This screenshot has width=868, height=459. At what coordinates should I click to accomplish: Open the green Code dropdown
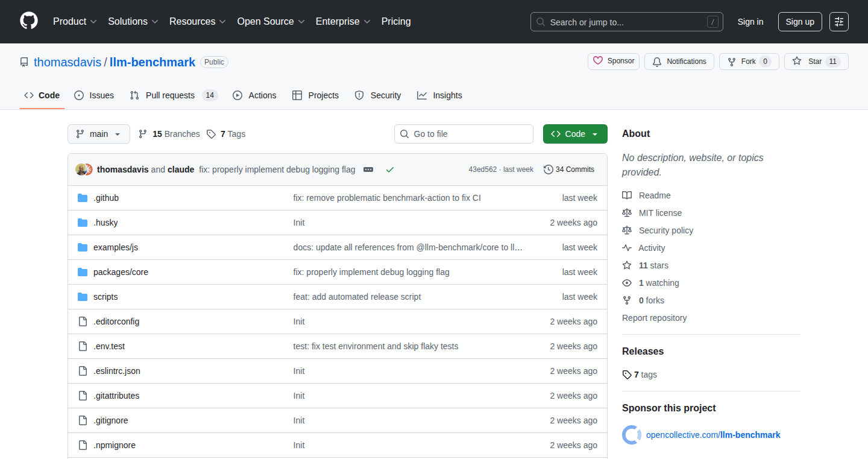pos(575,134)
